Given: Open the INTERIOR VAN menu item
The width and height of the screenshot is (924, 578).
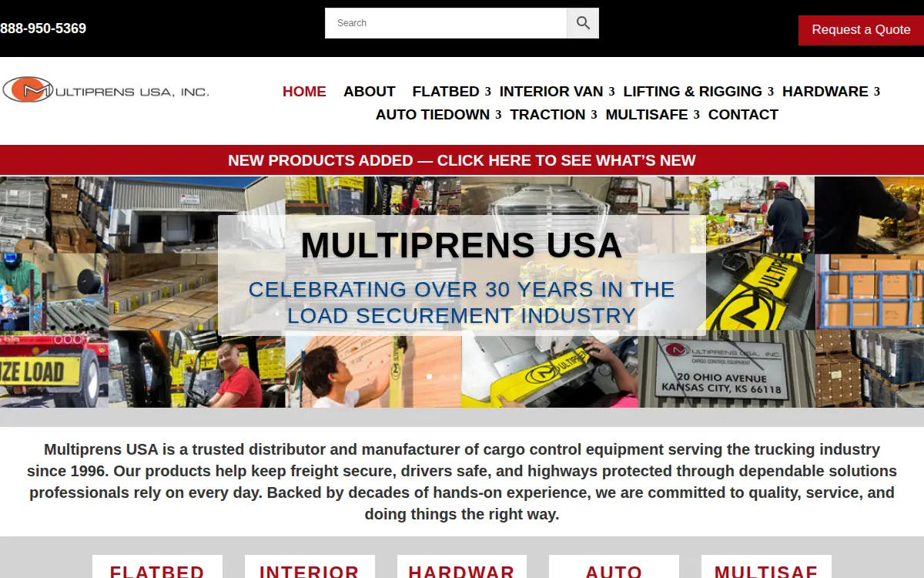Looking at the screenshot, I should tap(551, 91).
